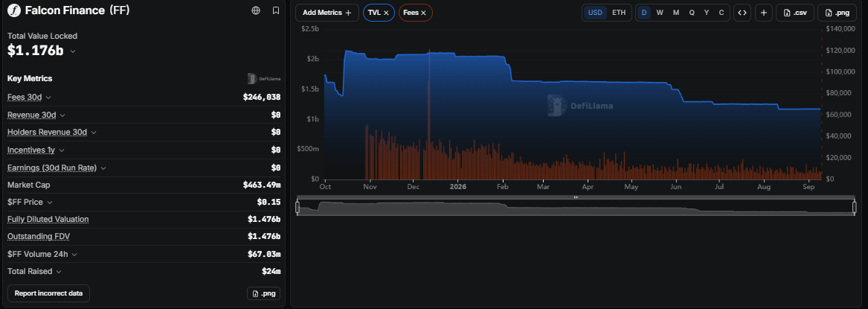Click the $140,000 fees axis label
This screenshot has width=868, height=309.
[x=840, y=29]
